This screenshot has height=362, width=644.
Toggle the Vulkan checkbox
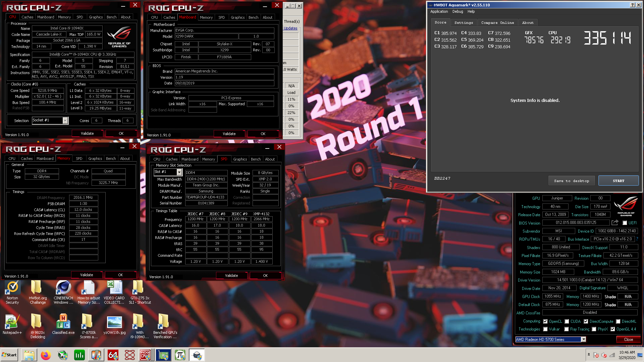[x=545, y=329]
